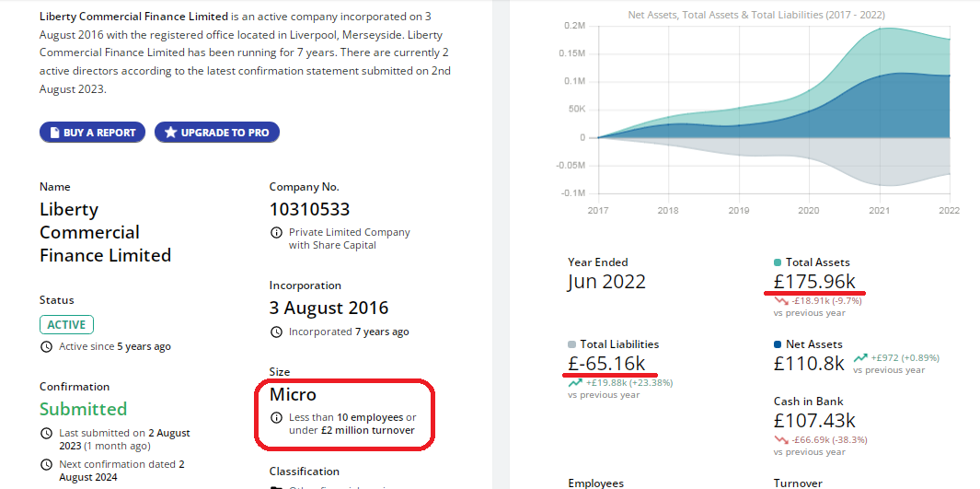Click the document icon on Buy a Report
Viewport: 980px width, 489px height.
pos(55,133)
